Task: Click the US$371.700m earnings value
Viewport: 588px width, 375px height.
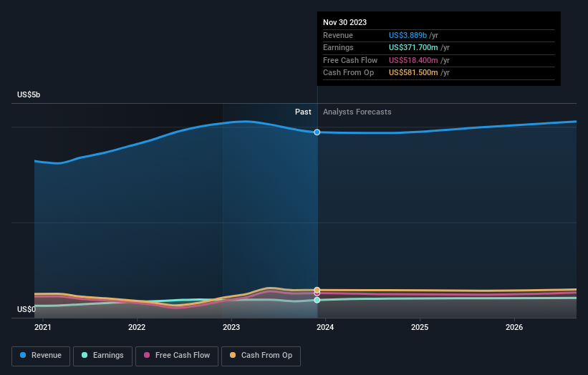Action: tap(413, 47)
